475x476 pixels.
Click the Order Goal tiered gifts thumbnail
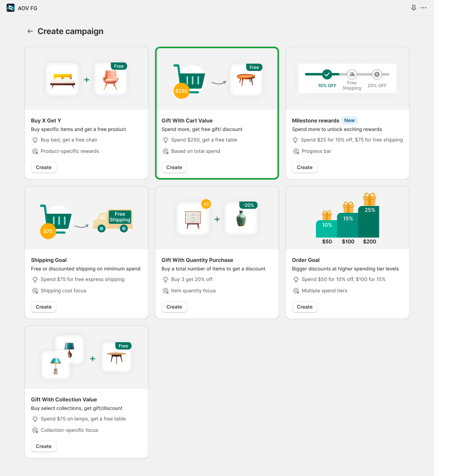(347, 219)
